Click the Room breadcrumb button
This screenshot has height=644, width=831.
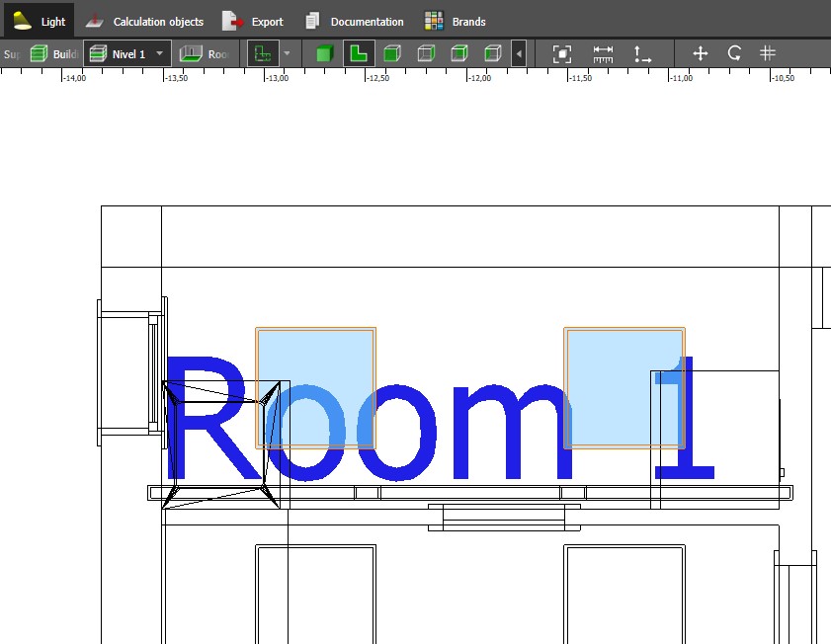click(206, 54)
